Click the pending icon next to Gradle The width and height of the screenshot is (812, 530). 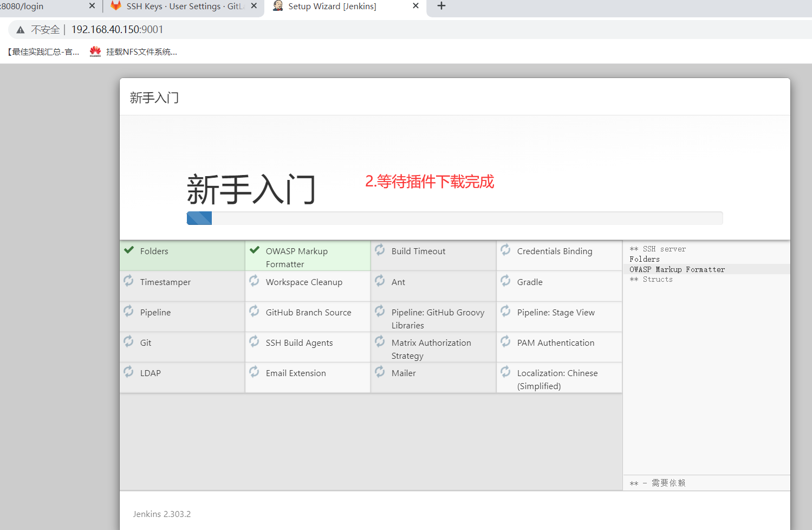coord(505,281)
